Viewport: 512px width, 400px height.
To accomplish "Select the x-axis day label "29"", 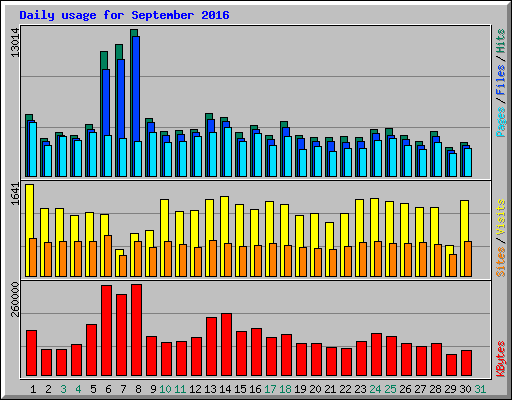I will tap(450, 389).
